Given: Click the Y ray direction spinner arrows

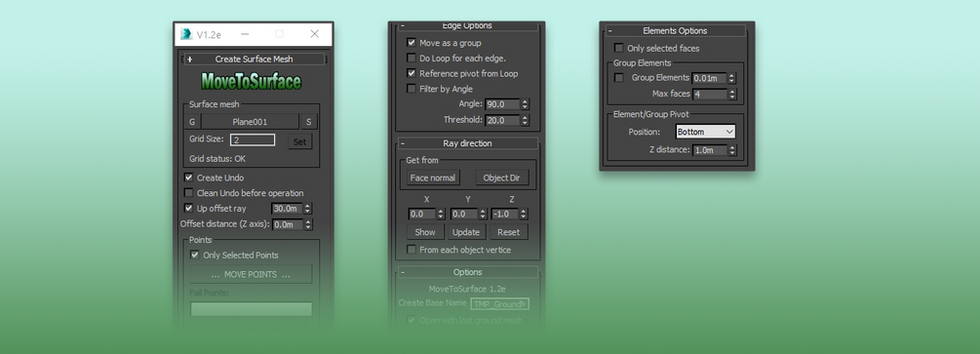Looking at the screenshot, I should 483,214.
